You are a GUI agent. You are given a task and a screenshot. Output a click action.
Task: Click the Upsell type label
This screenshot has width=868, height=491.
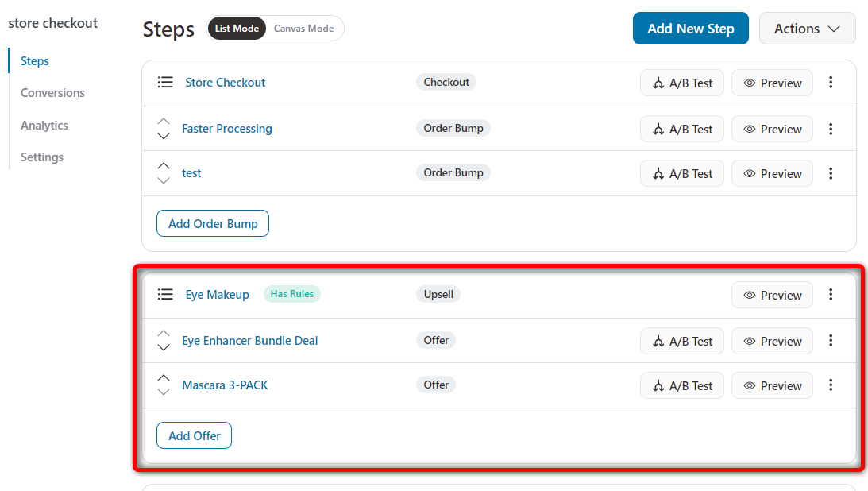pos(438,294)
